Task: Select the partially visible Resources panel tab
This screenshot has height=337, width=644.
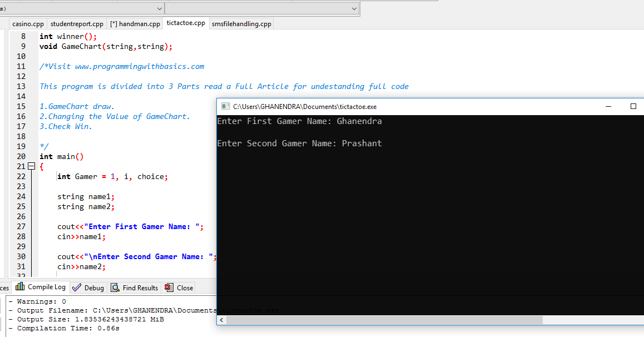Action: pos(4,287)
